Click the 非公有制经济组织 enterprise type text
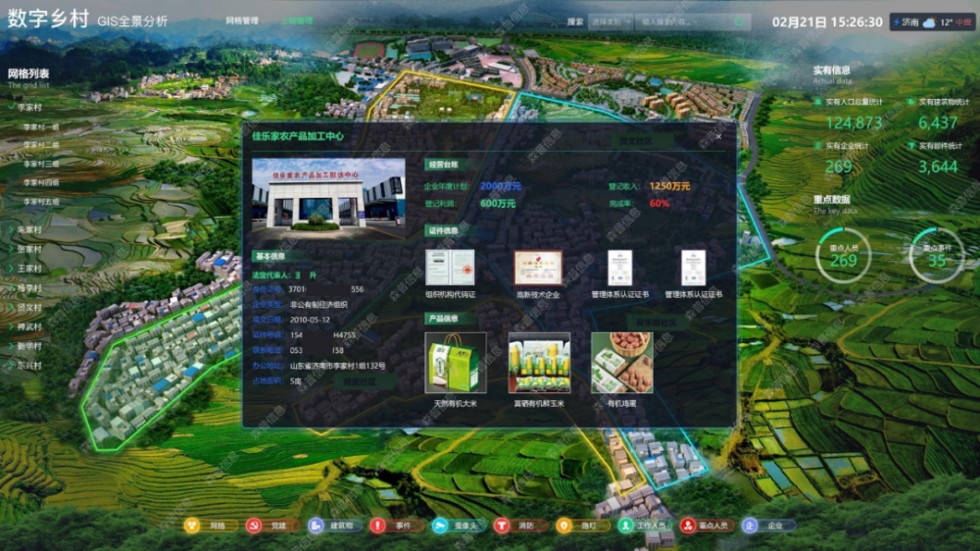Image resolution: width=980 pixels, height=551 pixels. tap(318, 305)
